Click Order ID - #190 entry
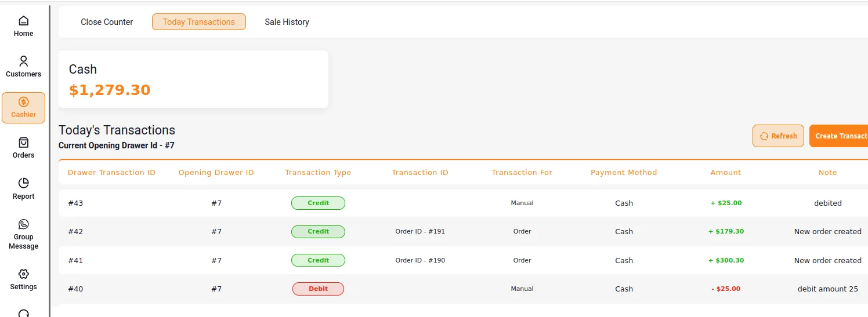 [x=420, y=260]
